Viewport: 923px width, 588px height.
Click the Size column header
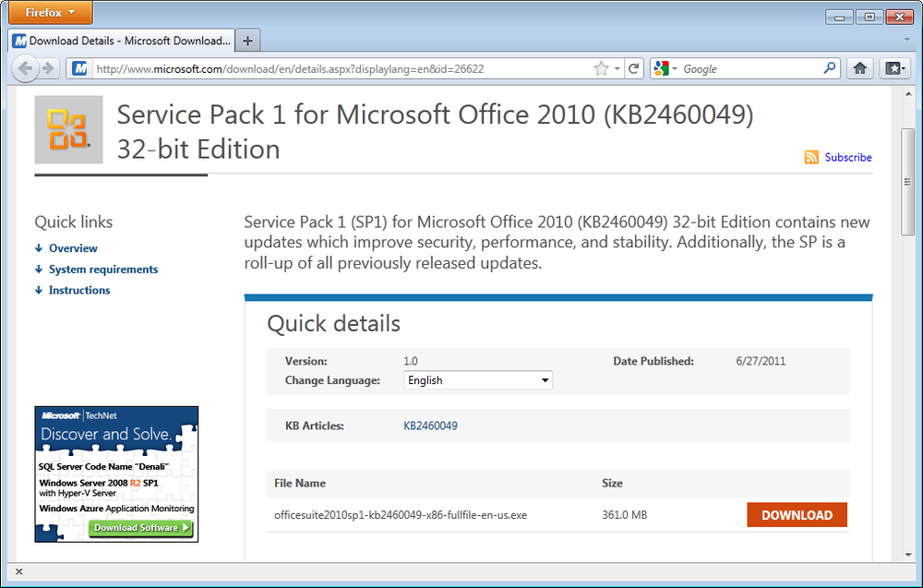tap(612, 484)
